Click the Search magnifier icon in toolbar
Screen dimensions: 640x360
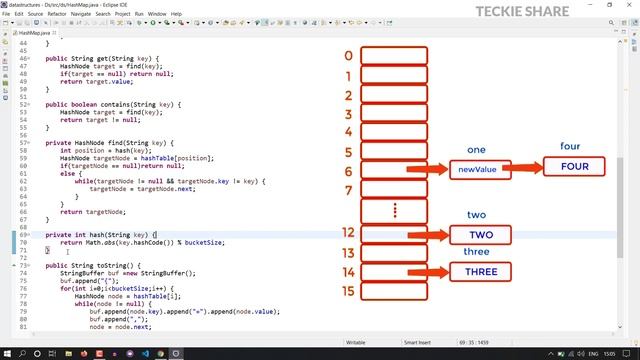click(x=611, y=23)
